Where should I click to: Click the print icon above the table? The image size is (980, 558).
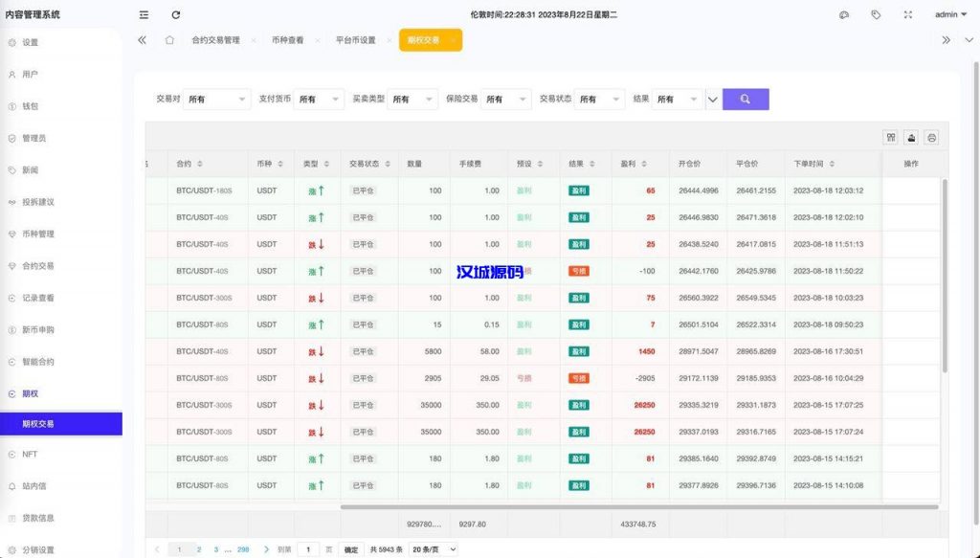929,138
